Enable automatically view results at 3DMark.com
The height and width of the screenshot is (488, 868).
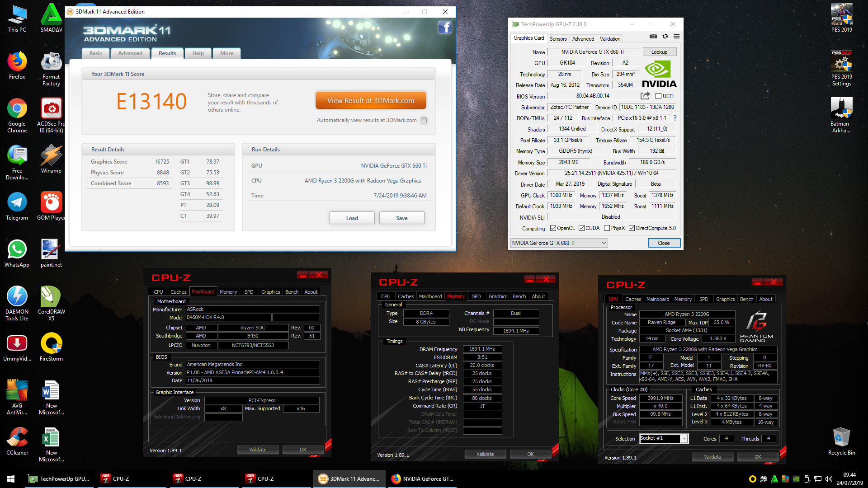(424, 120)
